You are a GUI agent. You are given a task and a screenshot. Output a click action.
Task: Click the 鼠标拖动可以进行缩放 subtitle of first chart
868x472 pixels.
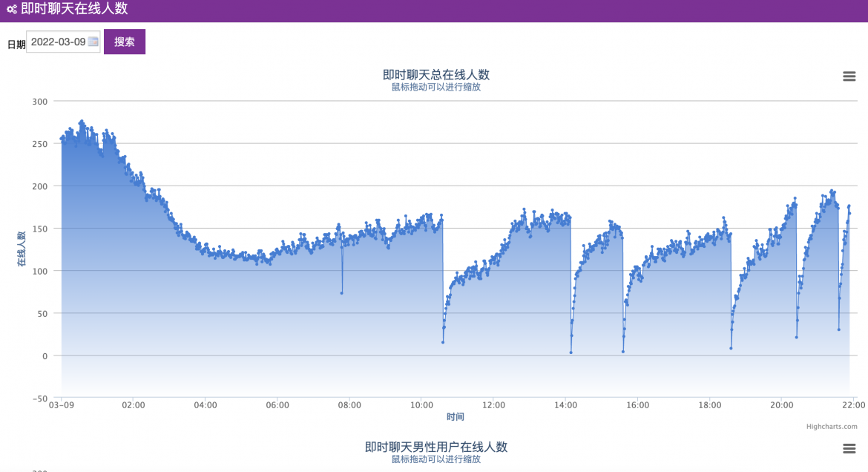pos(436,87)
